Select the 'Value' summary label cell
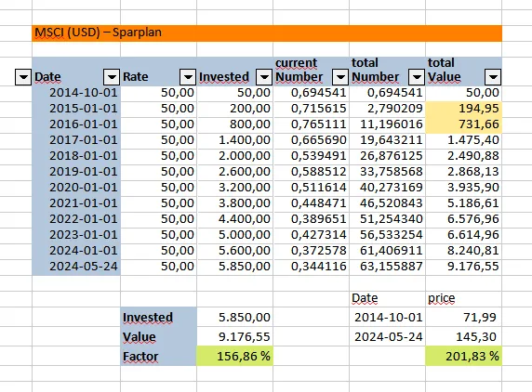The height and width of the screenshot is (392, 532). pyautogui.click(x=158, y=337)
